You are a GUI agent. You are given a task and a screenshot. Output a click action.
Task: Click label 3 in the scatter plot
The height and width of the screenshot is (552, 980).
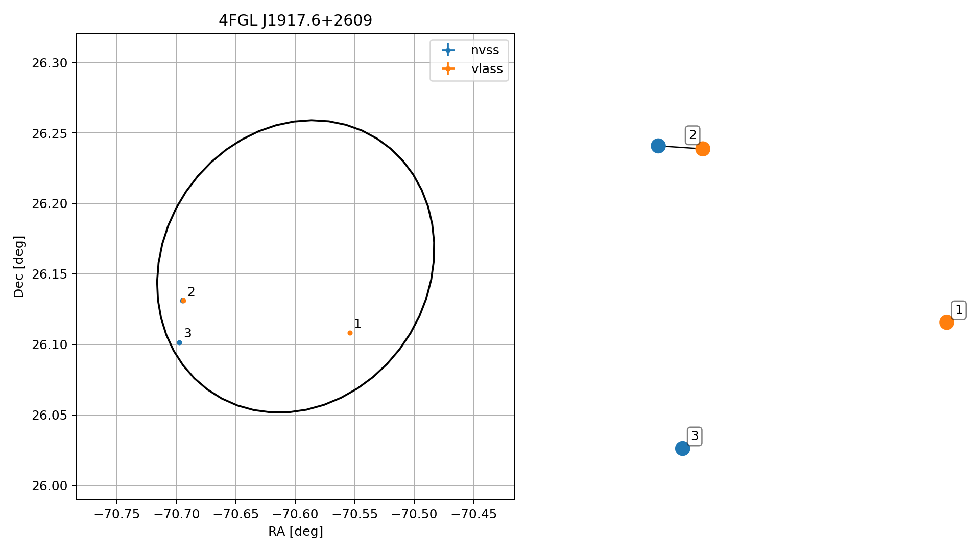pos(188,333)
